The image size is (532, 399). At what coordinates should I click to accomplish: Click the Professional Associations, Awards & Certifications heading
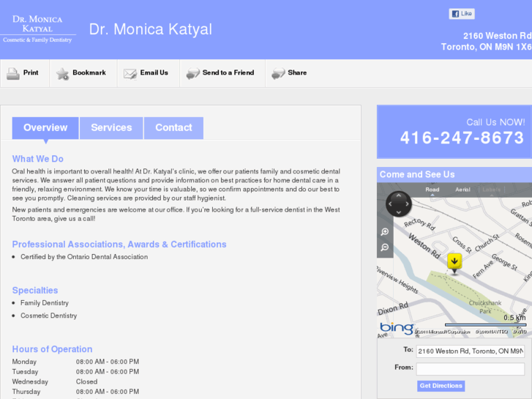[x=119, y=245]
